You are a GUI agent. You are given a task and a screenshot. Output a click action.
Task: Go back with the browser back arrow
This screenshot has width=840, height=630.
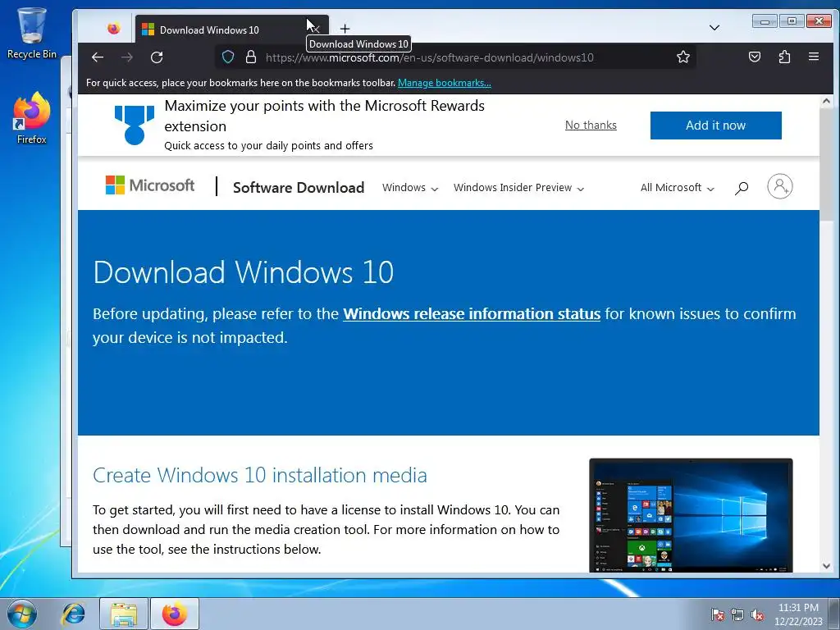pyautogui.click(x=98, y=57)
